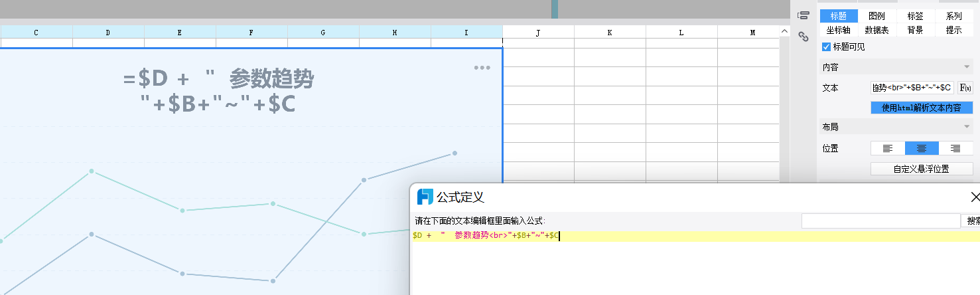Select column L header

coord(681,32)
